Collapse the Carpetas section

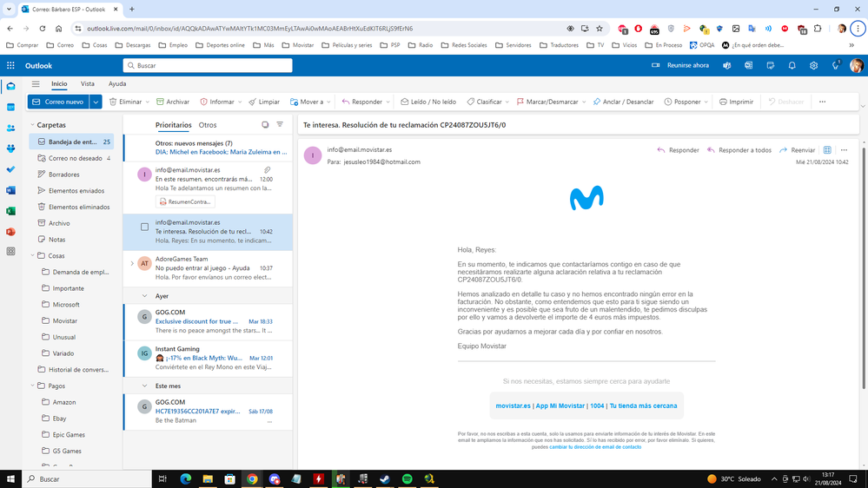click(32, 125)
